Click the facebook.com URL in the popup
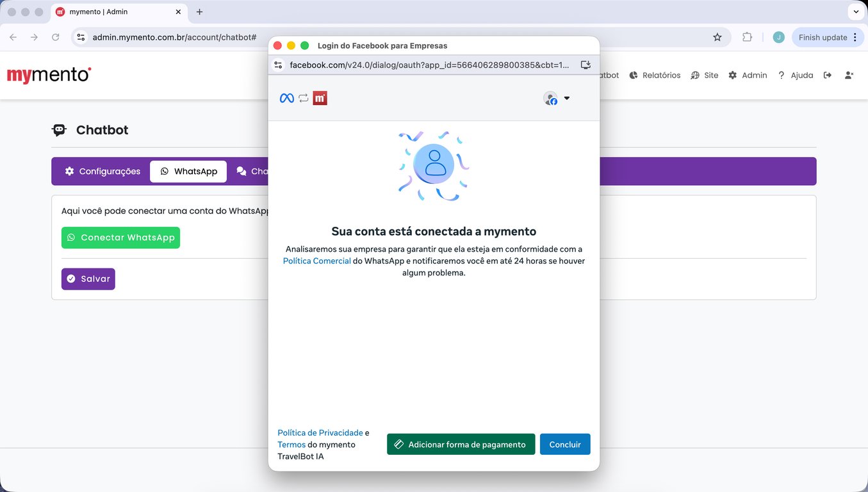The height and width of the screenshot is (492, 868). point(429,65)
